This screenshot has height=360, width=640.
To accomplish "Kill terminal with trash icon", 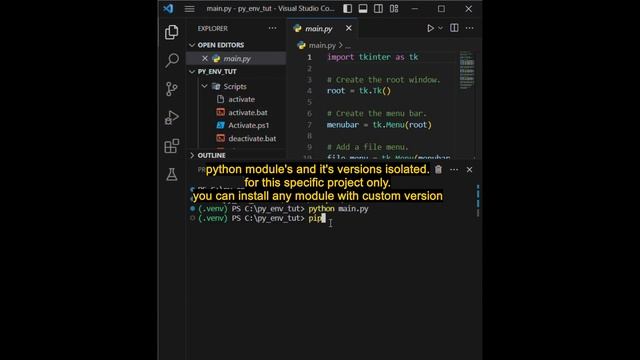I will click(438, 169).
